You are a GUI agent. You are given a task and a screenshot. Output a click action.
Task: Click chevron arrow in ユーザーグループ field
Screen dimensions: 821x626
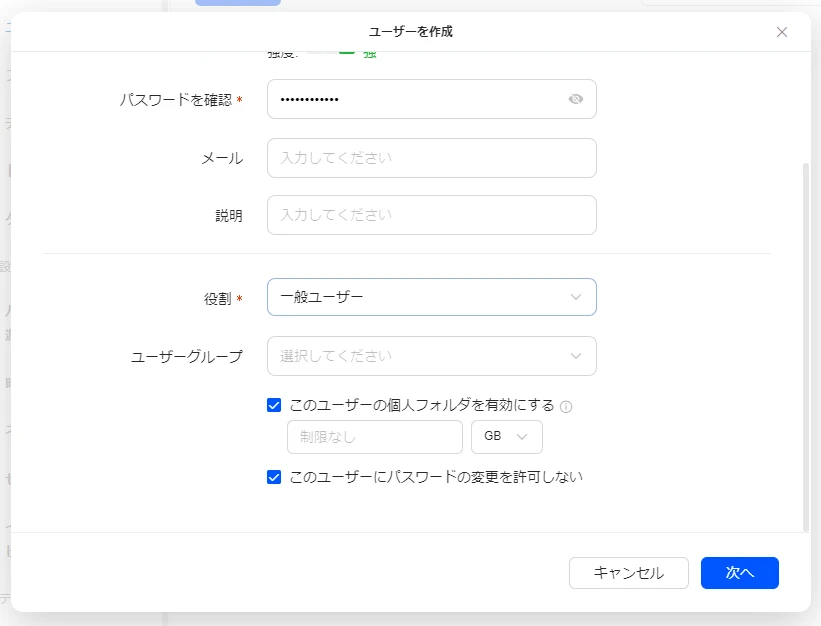[x=576, y=356]
